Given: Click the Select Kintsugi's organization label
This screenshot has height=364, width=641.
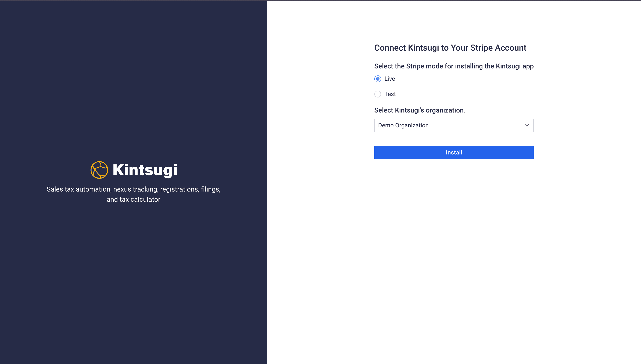Looking at the screenshot, I should coord(420,110).
